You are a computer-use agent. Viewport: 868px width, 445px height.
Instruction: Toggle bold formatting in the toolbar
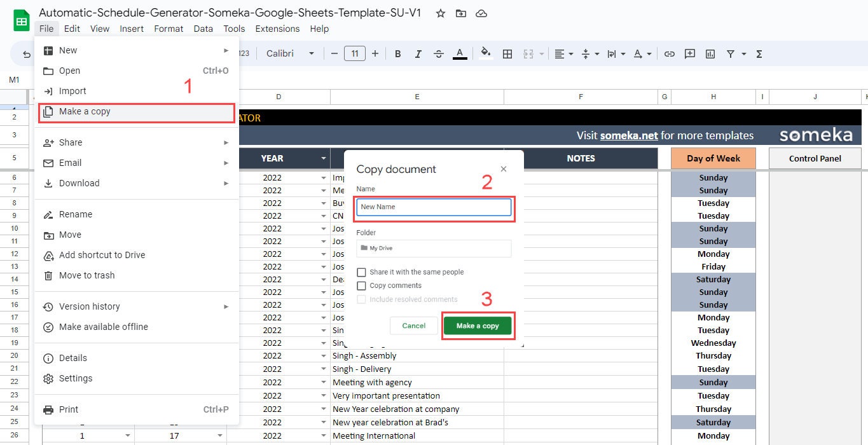click(x=397, y=53)
